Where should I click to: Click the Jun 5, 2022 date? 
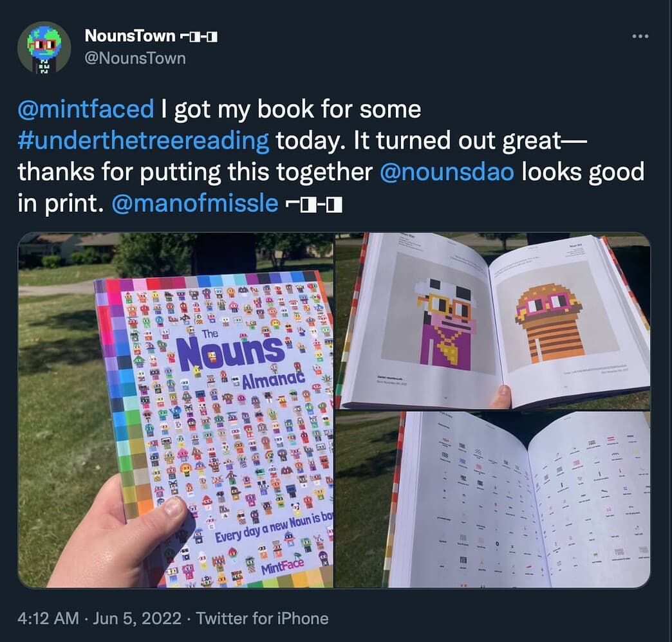tap(136, 618)
